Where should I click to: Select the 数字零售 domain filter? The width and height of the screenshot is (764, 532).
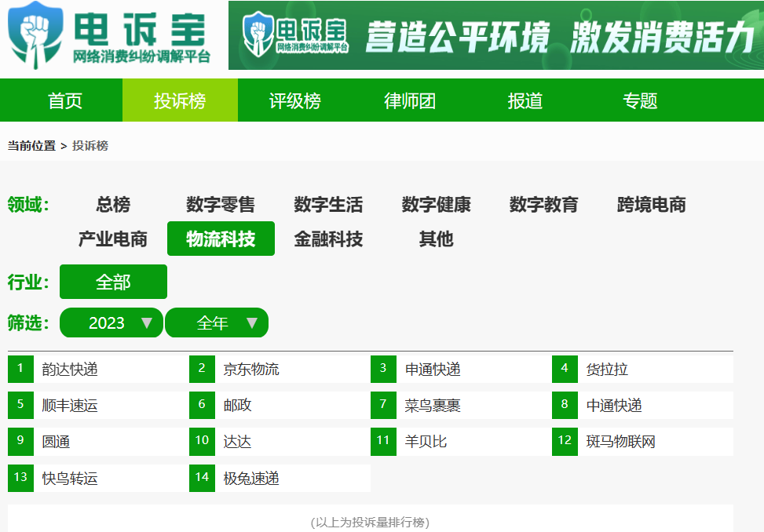[221, 205]
